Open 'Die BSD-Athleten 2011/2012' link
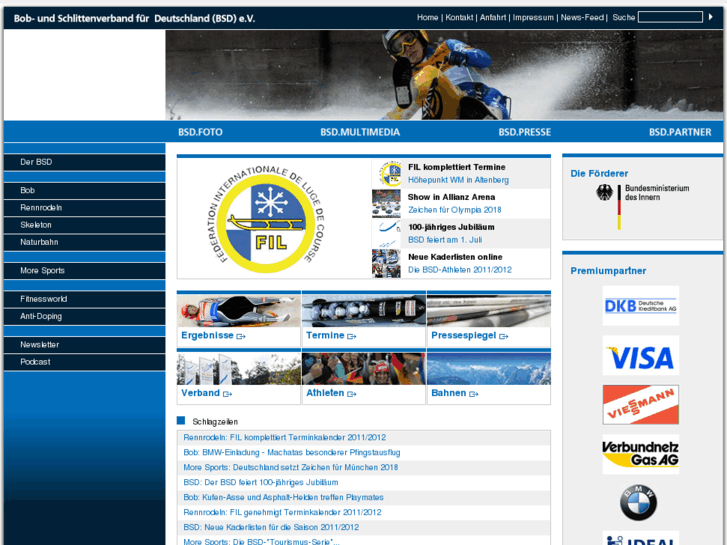Image resolution: width=727 pixels, height=545 pixels. pos(459,269)
